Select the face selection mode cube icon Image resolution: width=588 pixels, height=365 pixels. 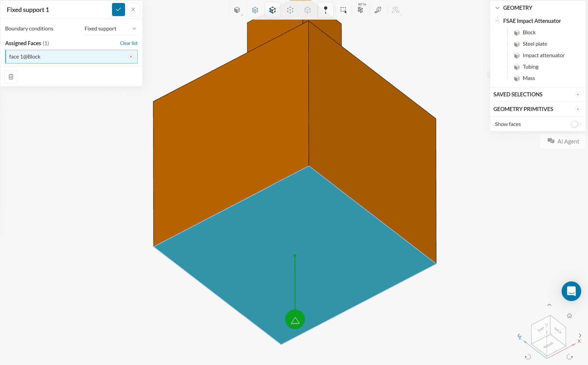coord(272,10)
